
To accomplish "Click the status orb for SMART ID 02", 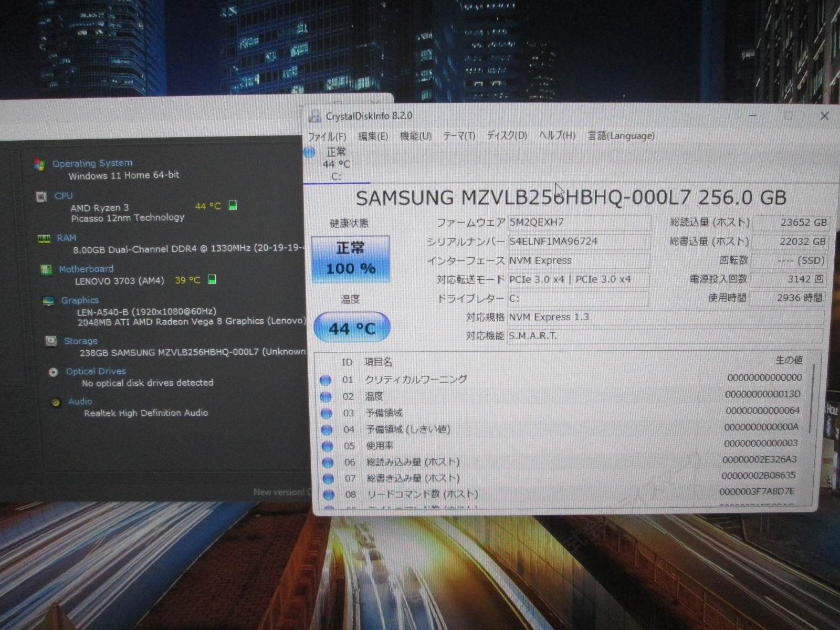I will [326, 396].
